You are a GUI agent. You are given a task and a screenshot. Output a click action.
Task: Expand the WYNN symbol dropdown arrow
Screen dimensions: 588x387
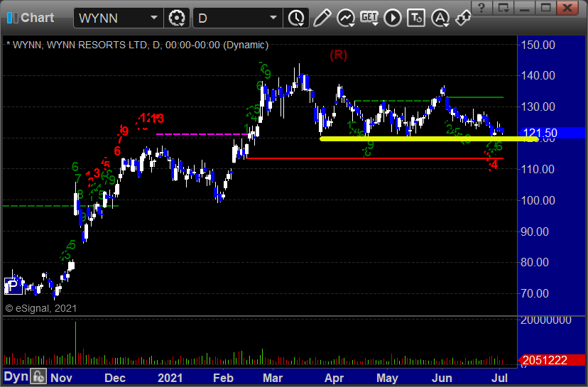point(154,18)
